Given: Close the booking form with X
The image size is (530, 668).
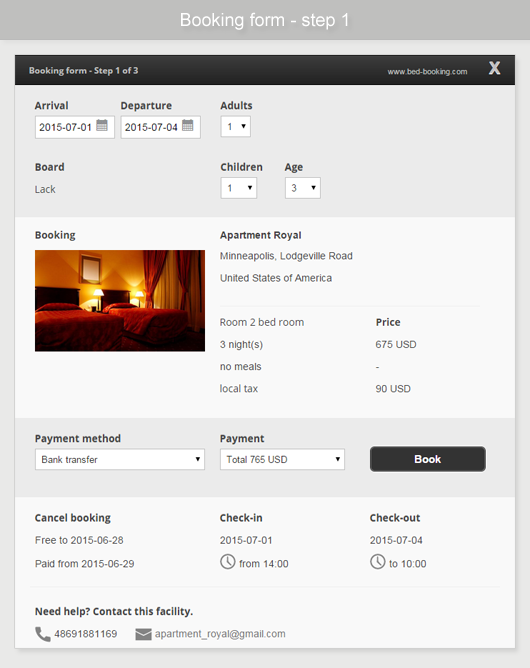Looking at the screenshot, I should click(x=494, y=68).
